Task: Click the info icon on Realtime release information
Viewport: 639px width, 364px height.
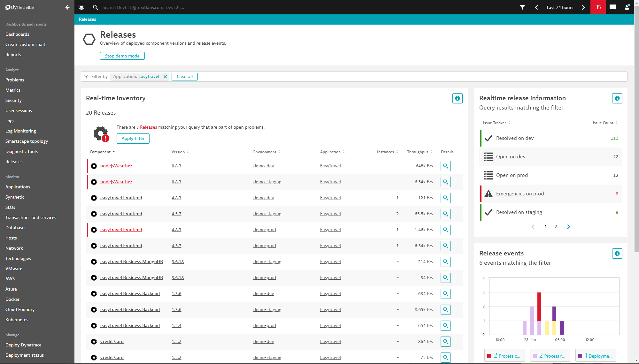Action: [x=617, y=98]
